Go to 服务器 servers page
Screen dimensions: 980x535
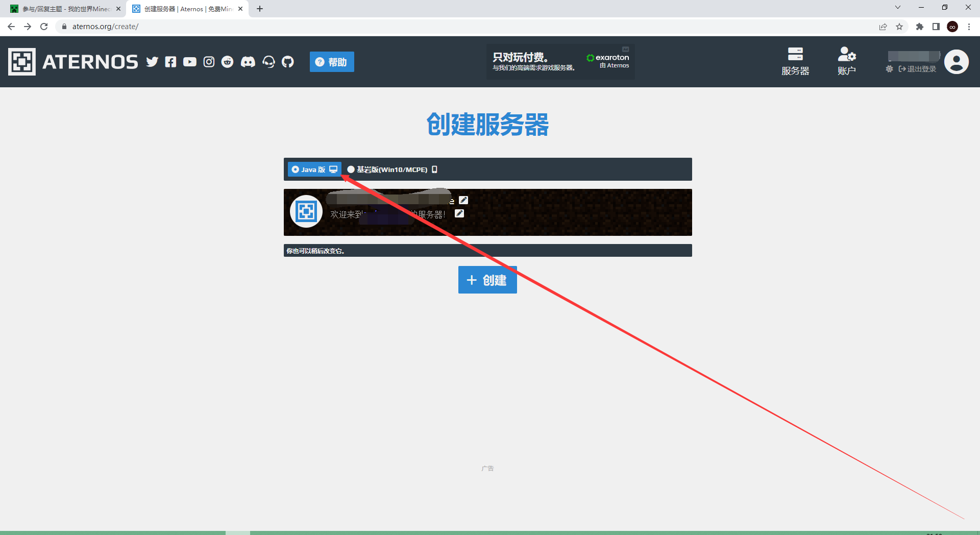tap(795, 61)
